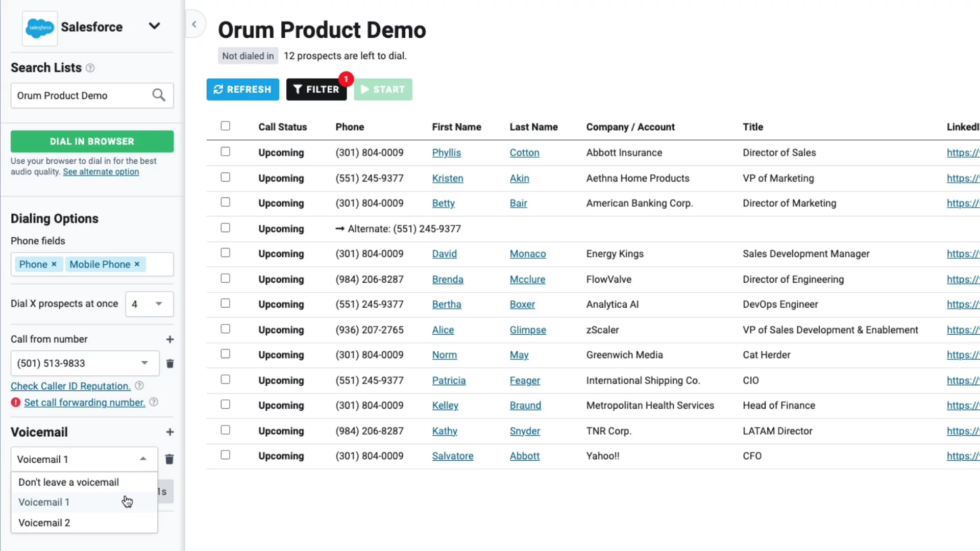Image resolution: width=980 pixels, height=551 pixels.
Task: Click the search magnifier icon in Search Lists
Action: tap(159, 95)
